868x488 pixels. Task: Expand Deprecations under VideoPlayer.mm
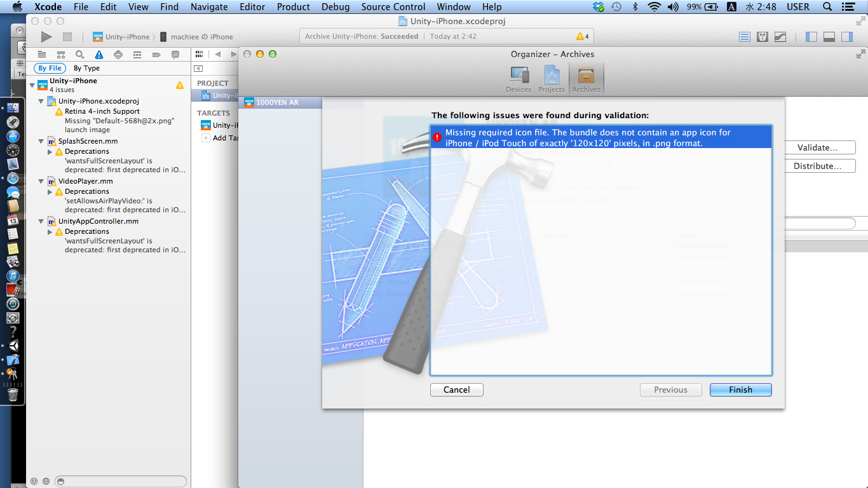click(50, 192)
